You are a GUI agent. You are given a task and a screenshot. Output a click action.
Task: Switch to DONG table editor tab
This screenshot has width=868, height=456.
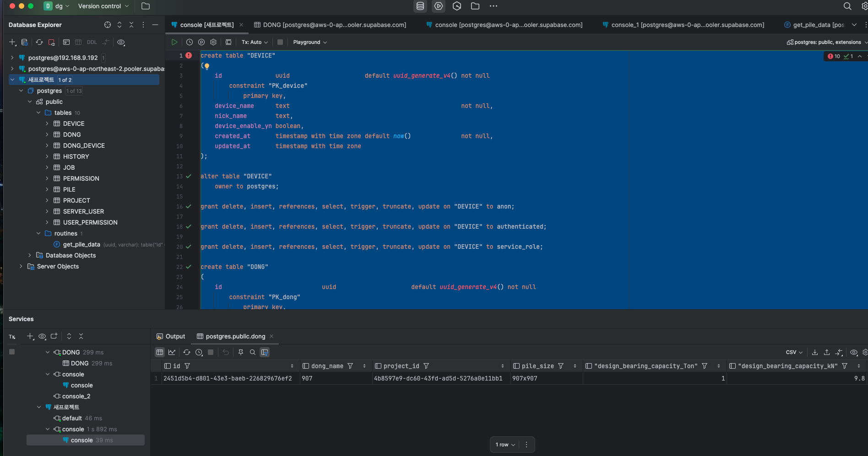330,25
